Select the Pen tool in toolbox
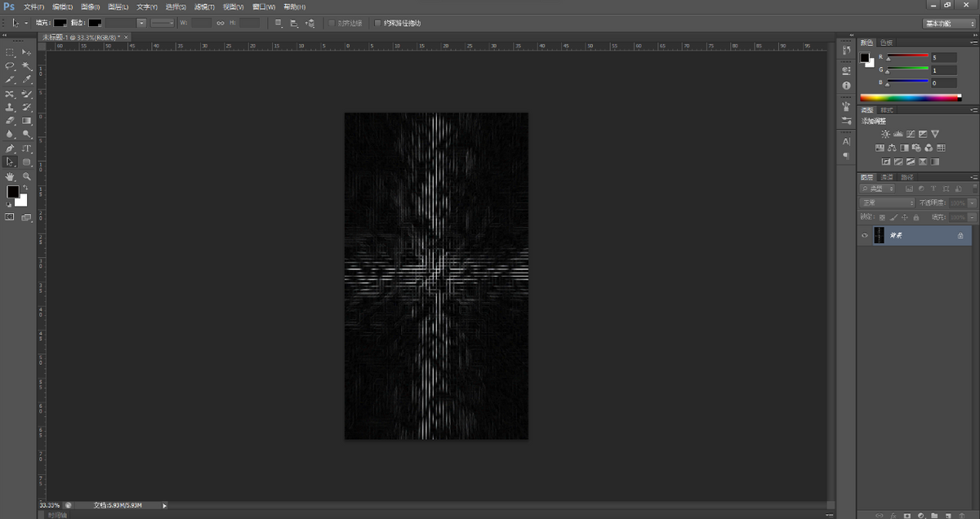Image resolution: width=980 pixels, height=519 pixels. pos(10,149)
